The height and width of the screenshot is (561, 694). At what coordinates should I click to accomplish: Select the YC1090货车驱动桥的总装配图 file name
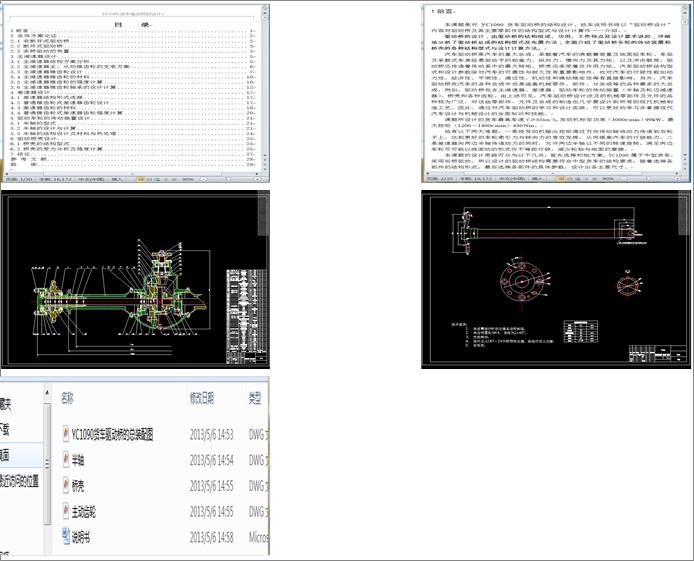(112, 434)
